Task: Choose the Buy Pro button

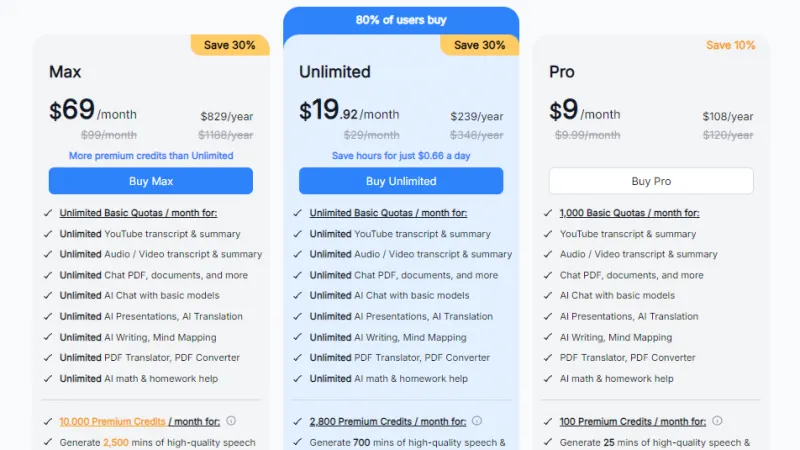Action: (x=651, y=181)
